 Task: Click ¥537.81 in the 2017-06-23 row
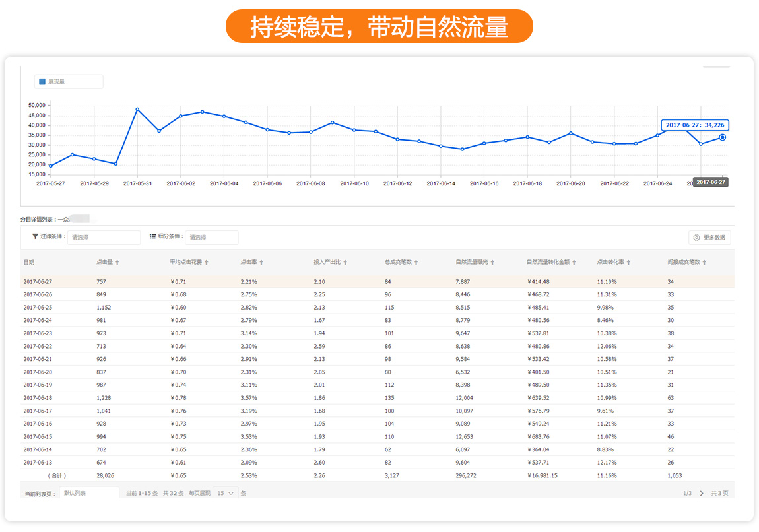tap(539, 333)
